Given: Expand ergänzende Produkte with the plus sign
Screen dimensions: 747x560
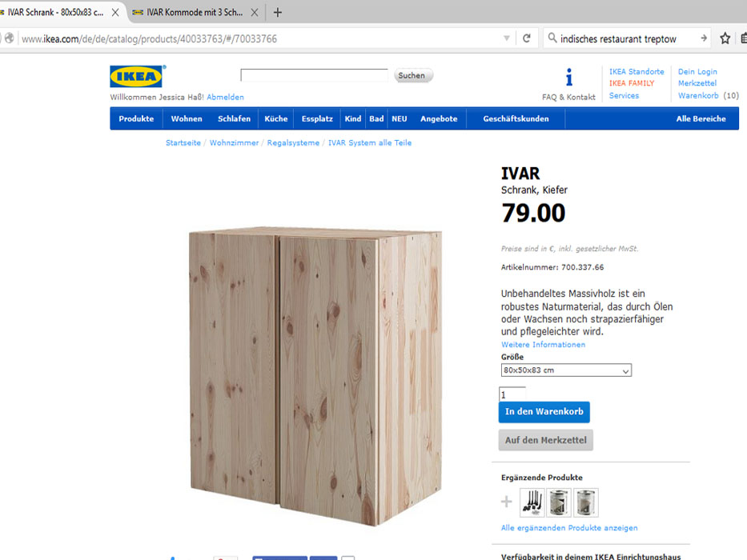Looking at the screenshot, I should (x=507, y=502).
